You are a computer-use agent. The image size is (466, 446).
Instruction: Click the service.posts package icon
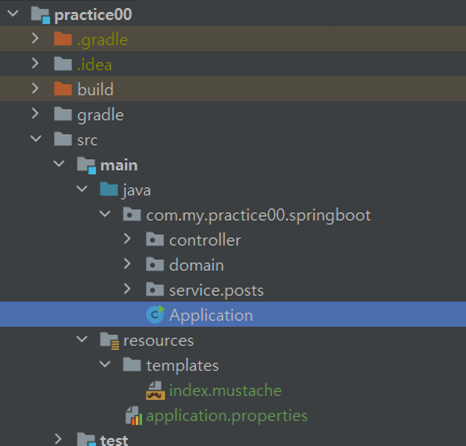coord(155,290)
